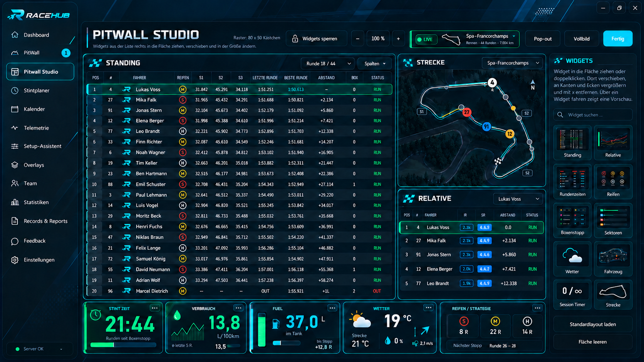The image size is (644, 362).
Task: Select Marcel Dietrich row with OUT status
Action: point(240,291)
